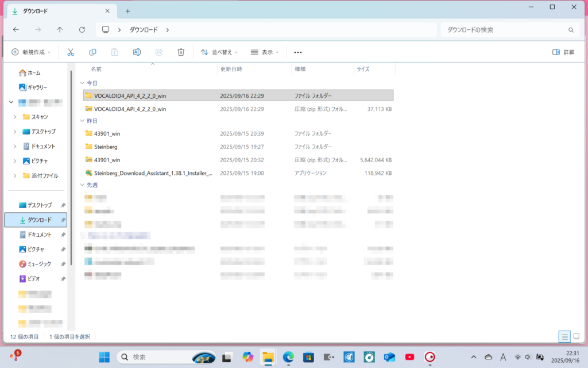The height and width of the screenshot is (368, 588).
Task: Switch to details list view icon
Action: pyautogui.click(x=564, y=336)
